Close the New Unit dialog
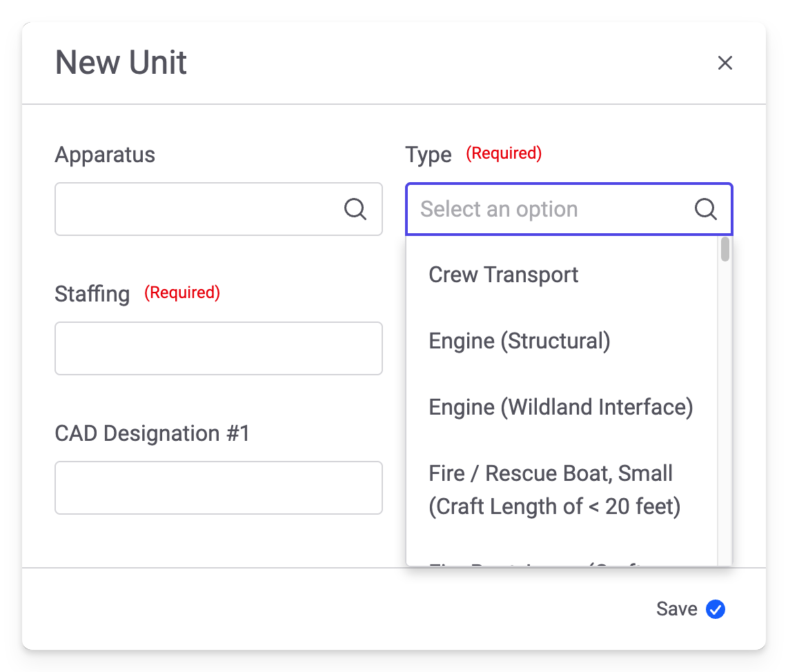 [725, 63]
